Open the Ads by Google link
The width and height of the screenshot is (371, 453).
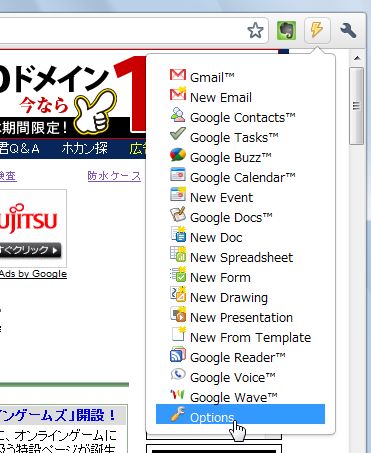coord(33,274)
